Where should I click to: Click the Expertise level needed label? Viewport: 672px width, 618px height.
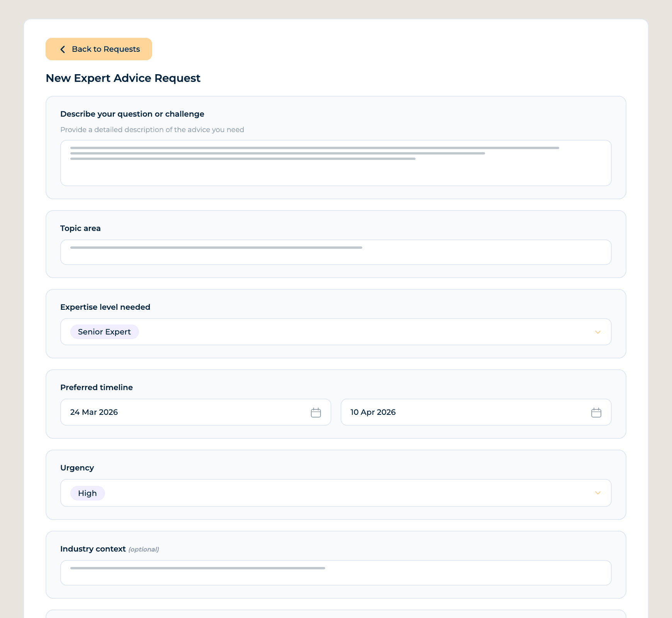(105, 307)
